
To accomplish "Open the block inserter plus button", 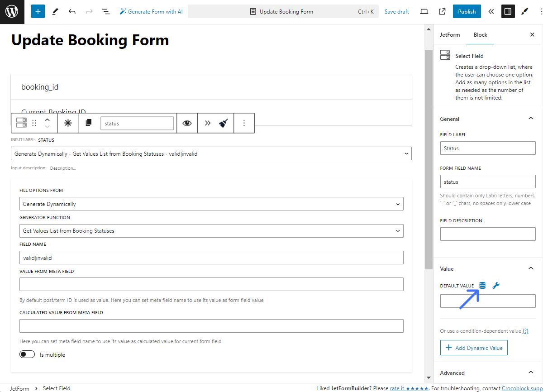I will [38, 12].
